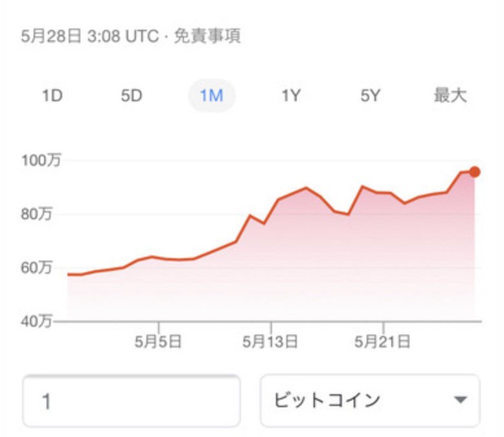The height and width of the screenshot is (437, 504).
Task: Show the 5Y price history
Action: tap(371, 95)
